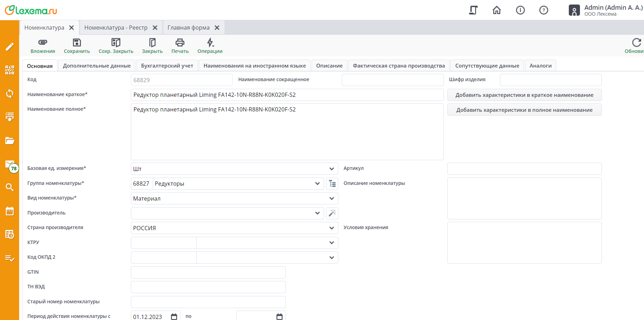This screenshot has height=320, width=644.
Task: Open start date calendar picker
Action: [174, 317]
